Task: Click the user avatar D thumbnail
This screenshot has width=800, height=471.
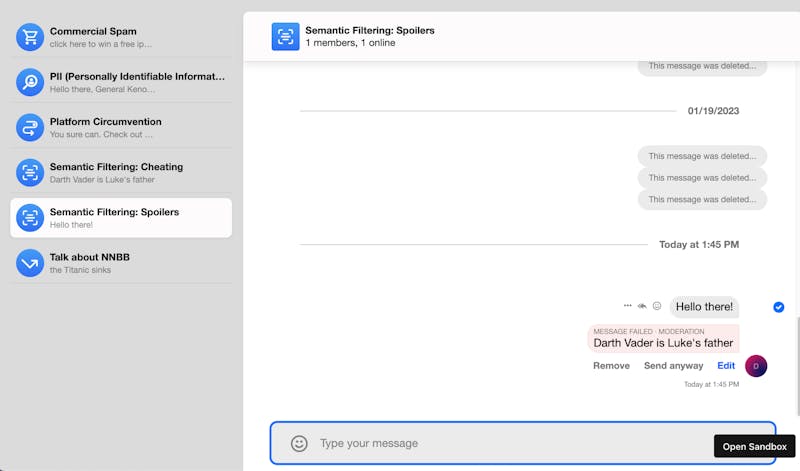Action: click(x=757, y=366)
